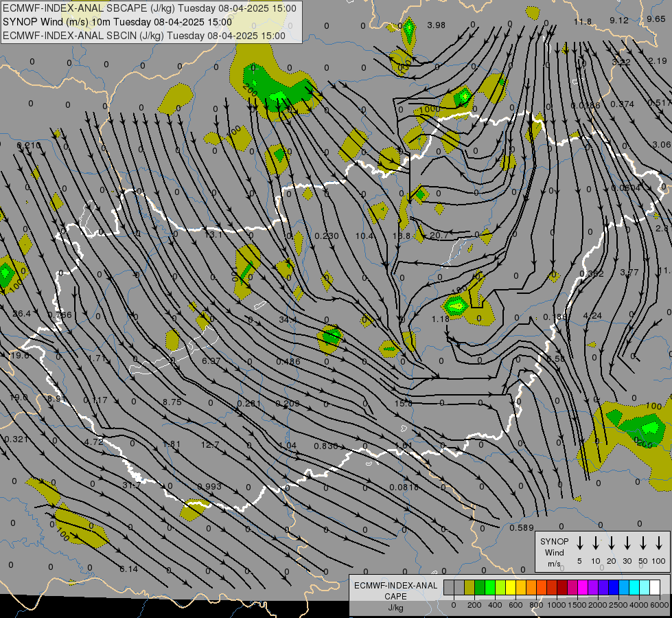Image resolution: width=672 pixels, height=618 pixels.
Task: Click the map value 34.4
Action: point(288,319)
